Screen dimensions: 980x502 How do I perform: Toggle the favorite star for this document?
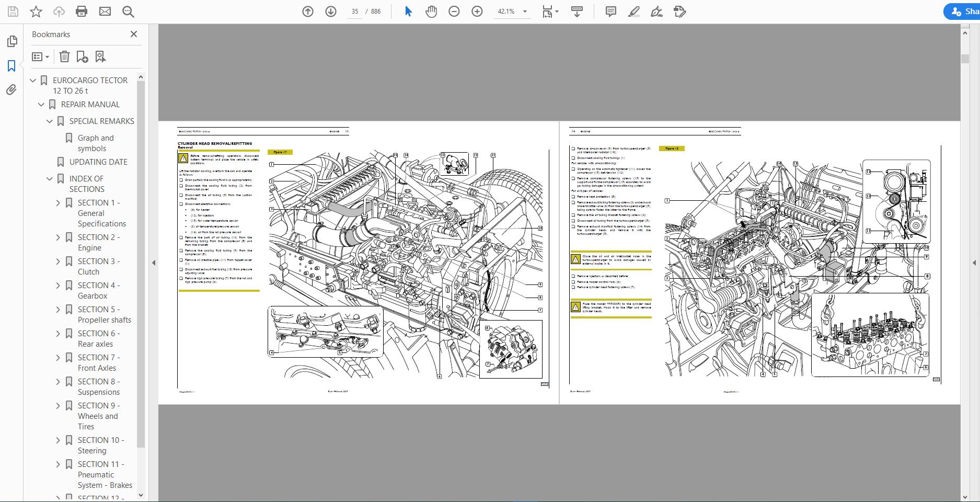[x=36, y=11]
